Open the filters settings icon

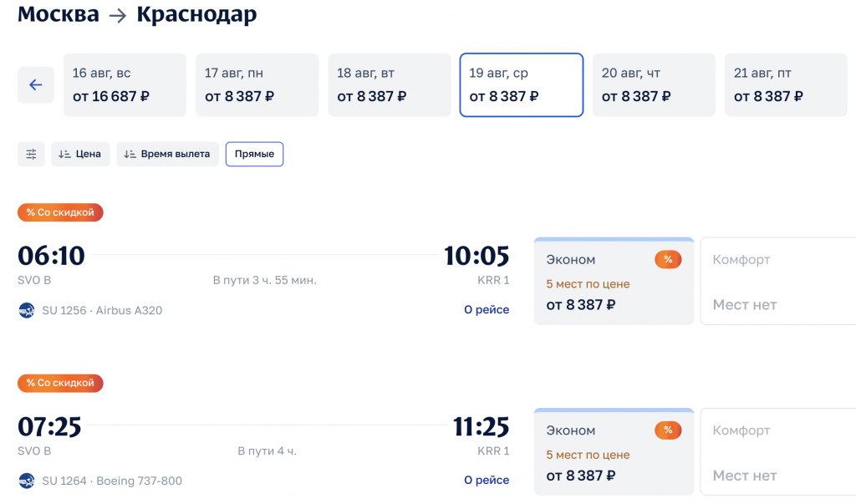tap(32, 155)
